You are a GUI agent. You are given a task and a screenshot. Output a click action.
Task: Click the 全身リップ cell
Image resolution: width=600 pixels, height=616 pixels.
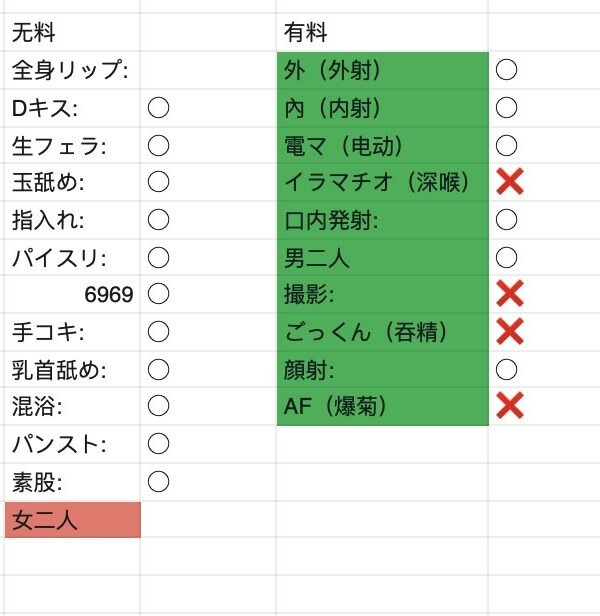point(72,70)
